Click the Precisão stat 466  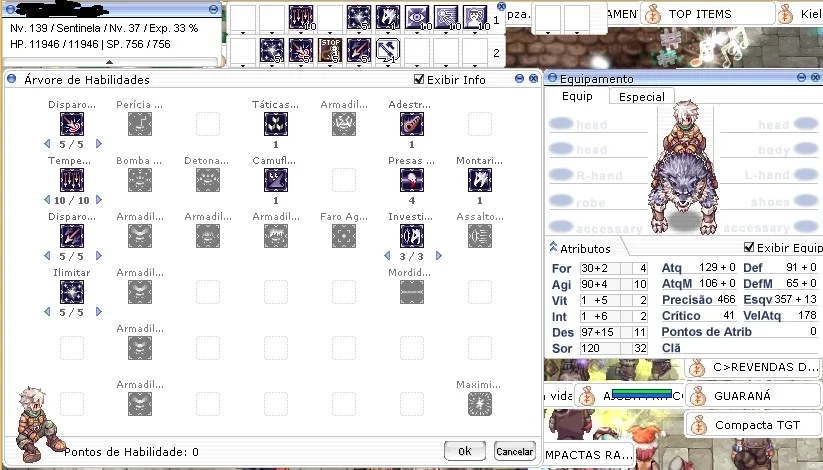point(699,299)
